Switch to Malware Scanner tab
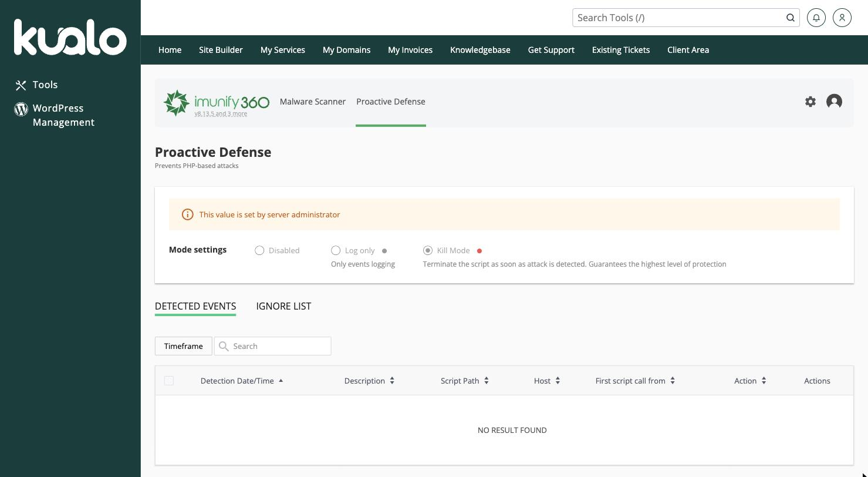The width and height of the screenshot is (868, 477). pos(313,102)
